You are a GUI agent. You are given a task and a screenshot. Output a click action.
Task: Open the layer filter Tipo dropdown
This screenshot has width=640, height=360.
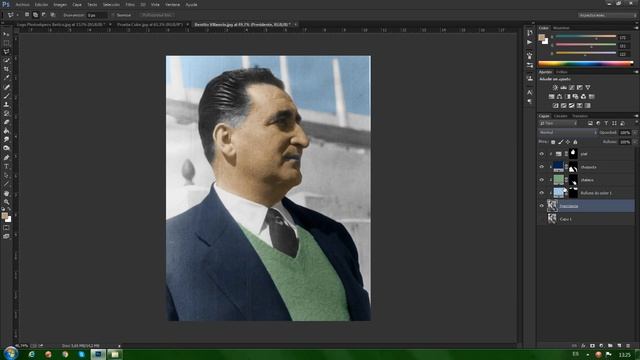559,123
